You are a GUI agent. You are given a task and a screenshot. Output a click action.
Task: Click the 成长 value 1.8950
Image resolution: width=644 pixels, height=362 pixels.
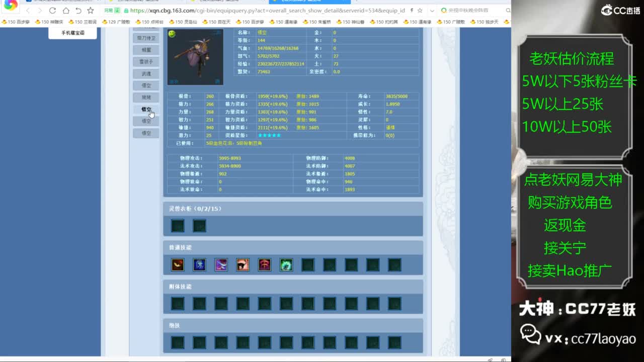(x=392, y=104)
